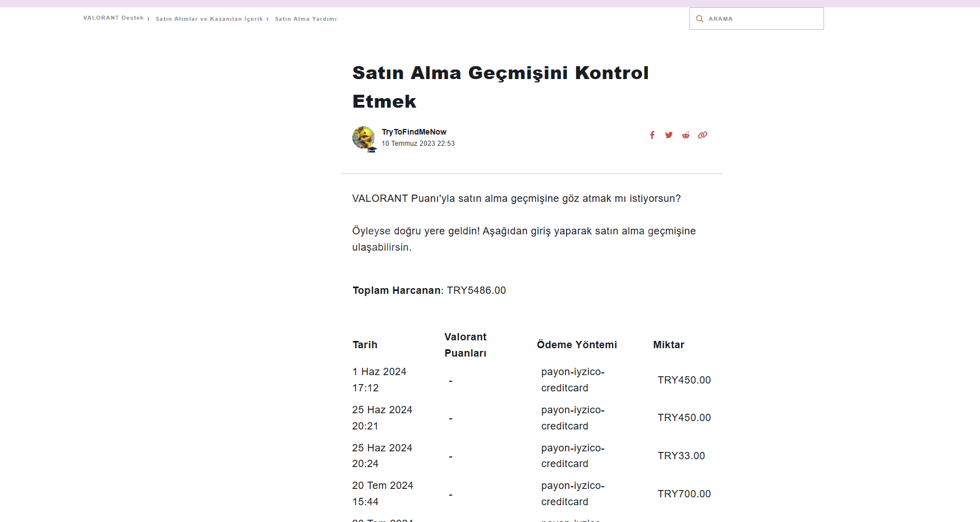Open Satın Alımlar ve Kazanılan İçerik breadcrumb
980x522 pixels.
209,19
